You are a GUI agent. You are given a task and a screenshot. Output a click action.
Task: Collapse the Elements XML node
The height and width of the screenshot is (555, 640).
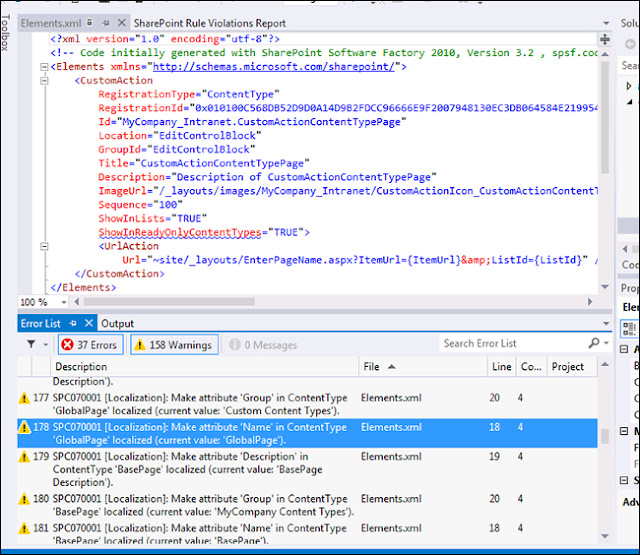(44, 67)
